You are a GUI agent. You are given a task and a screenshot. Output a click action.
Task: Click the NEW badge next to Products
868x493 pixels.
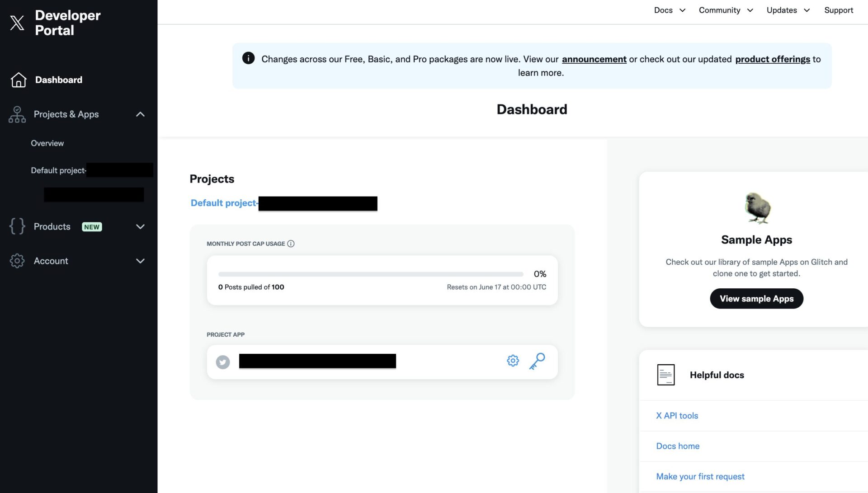pyautogui.click(x=92, y=227)
